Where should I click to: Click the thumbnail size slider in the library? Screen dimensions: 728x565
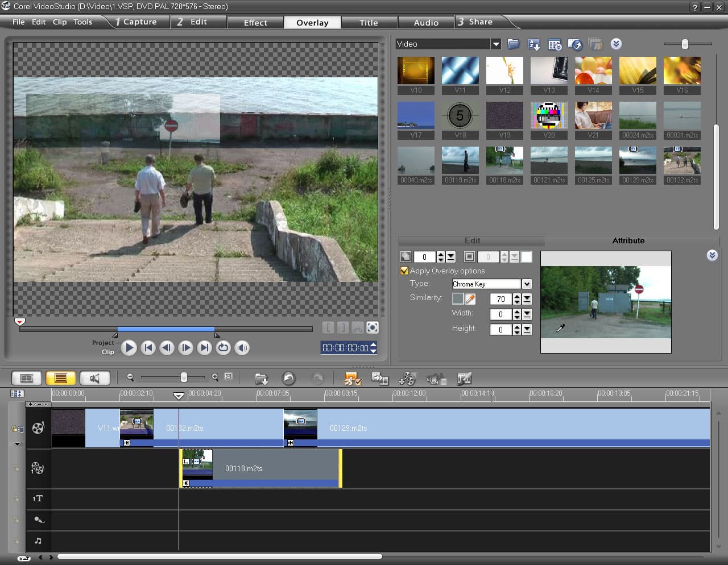coord(685,44)
